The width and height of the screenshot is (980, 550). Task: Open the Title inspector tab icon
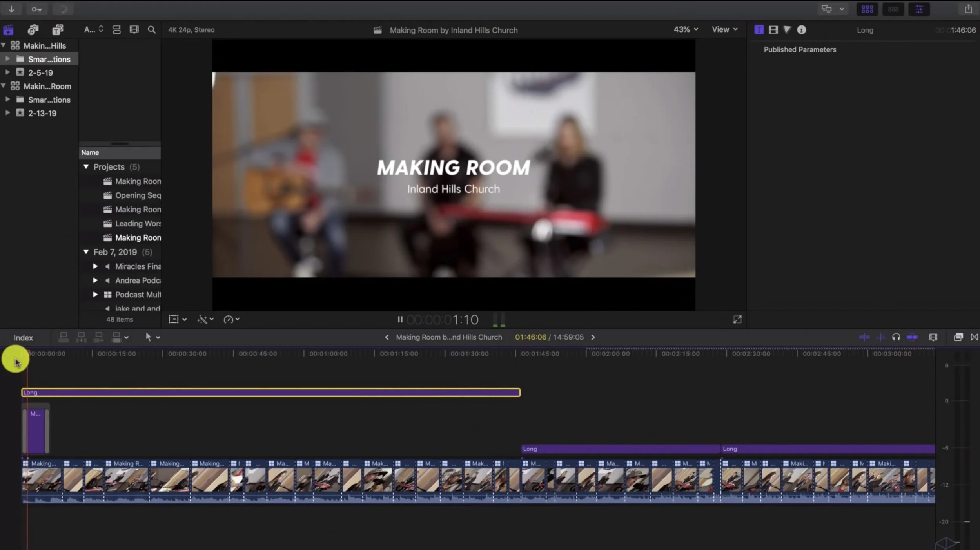click(759, 30)
